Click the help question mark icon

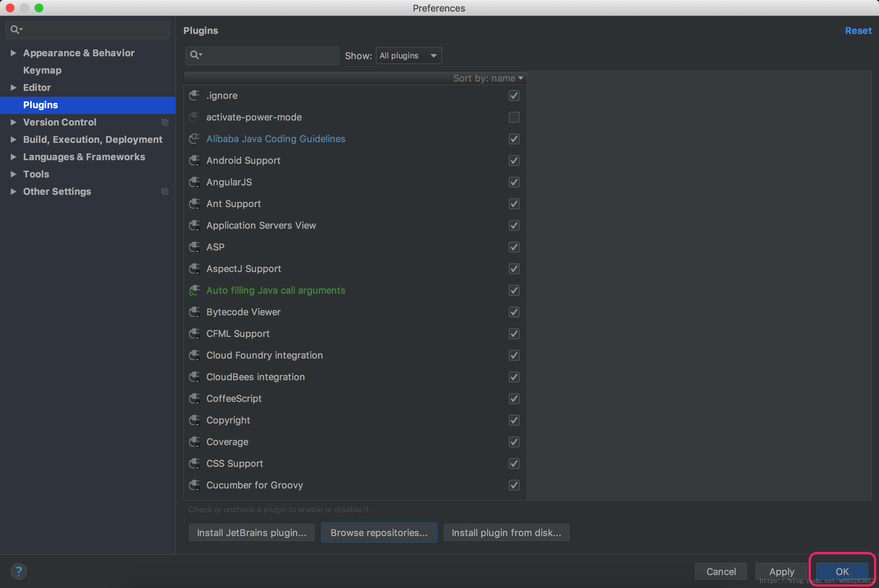coord(18,571)
